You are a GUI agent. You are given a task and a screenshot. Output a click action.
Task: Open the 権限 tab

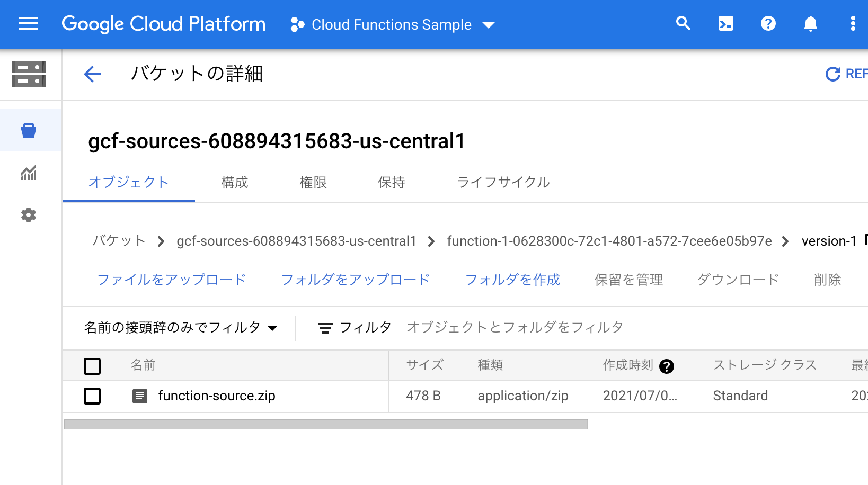pyautogui.click(x=313, y=182)
